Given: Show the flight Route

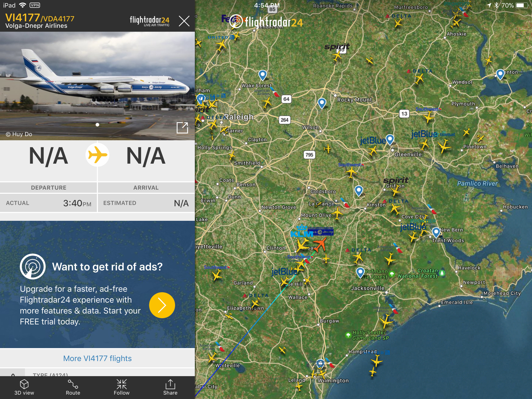Looking at the screenshot, I should tap(73, 384).
